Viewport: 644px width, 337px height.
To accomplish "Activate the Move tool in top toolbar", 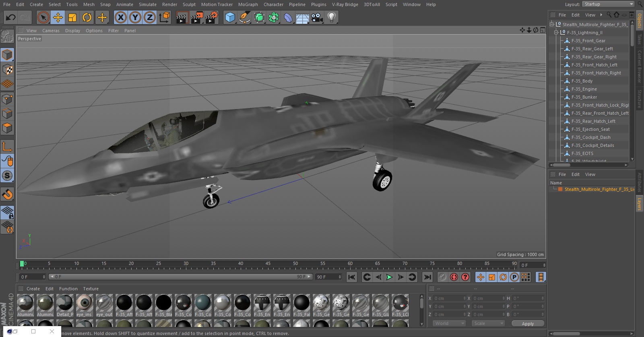I will pos(58,17).
